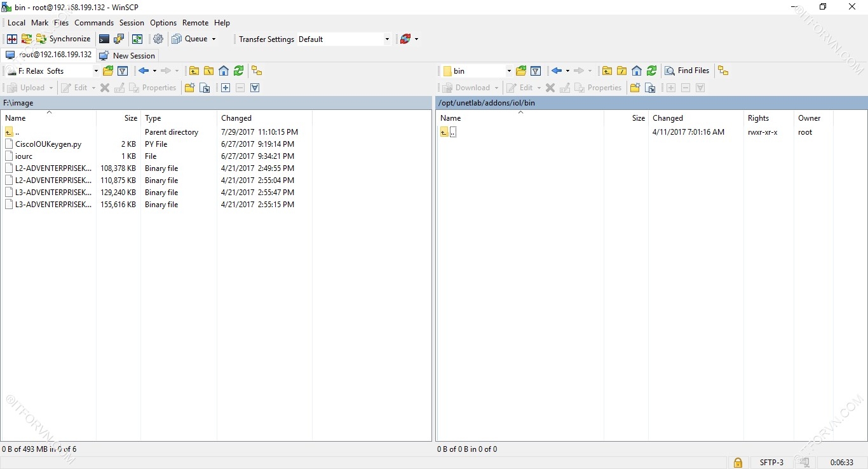Go to local home directory icon
Image resolution: width=868 pixels, height=469 pixels.
tap(224, 71)
